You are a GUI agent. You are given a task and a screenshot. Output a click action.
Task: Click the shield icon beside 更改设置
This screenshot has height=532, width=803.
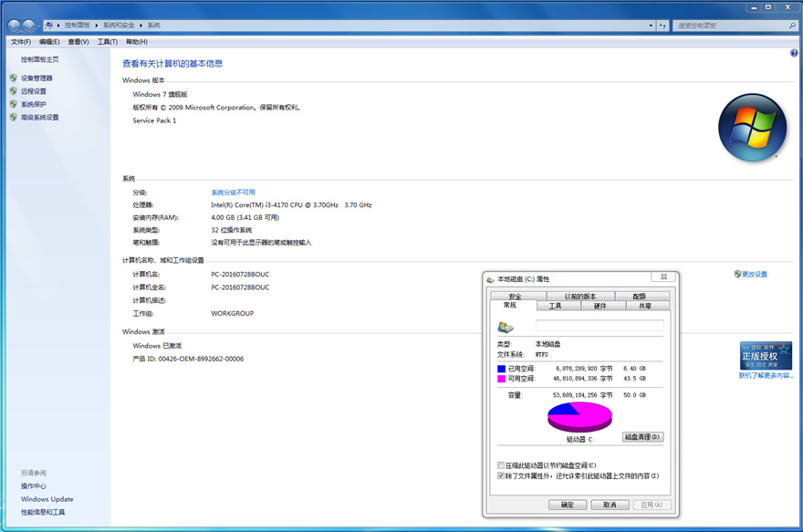click(x=737, y=274)
